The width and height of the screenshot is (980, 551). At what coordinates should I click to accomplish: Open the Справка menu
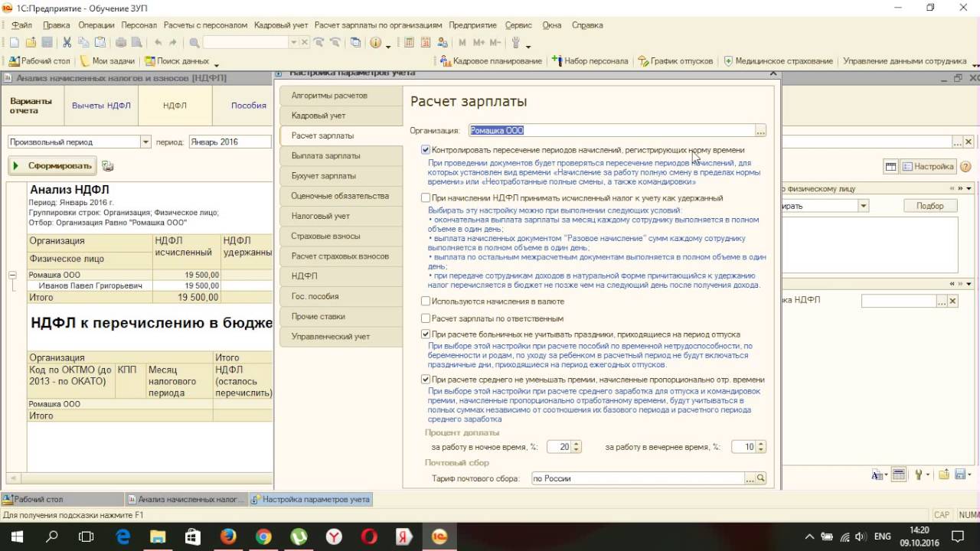tap(587, 25)
